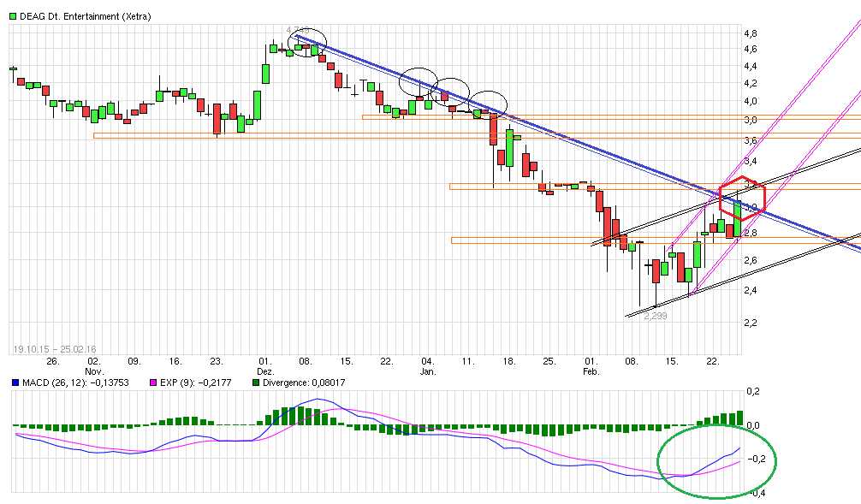Click the "4,2" price axis label
The height and width of the screenshot is (504, 861).
pyautogui.click(x=751, y=84)
